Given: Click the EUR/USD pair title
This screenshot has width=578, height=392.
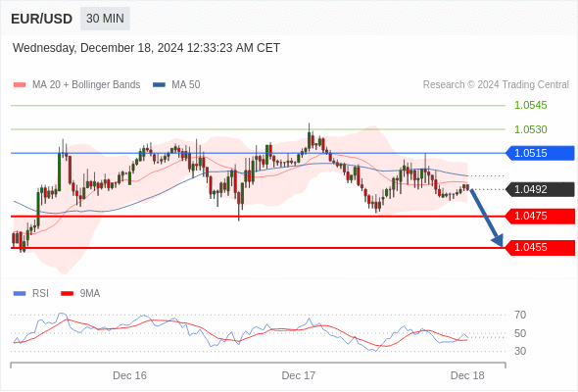Looking at the screenshot, I should click(x=42, y=19).
